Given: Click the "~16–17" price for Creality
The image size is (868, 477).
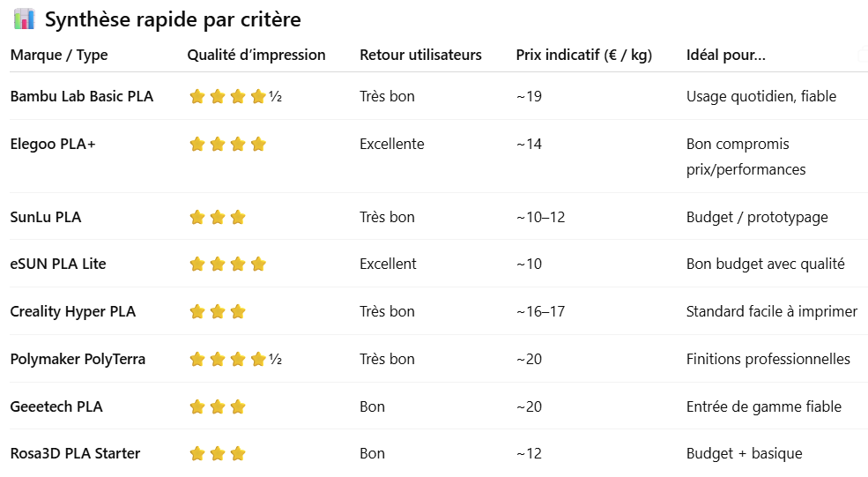Looking at the screenshot, I should coord(542,311).
